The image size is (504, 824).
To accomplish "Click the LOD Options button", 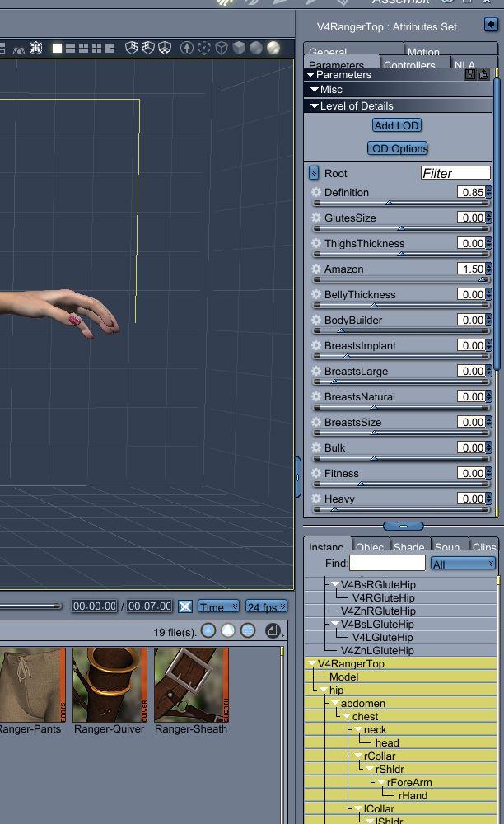I will coord(398,148).
